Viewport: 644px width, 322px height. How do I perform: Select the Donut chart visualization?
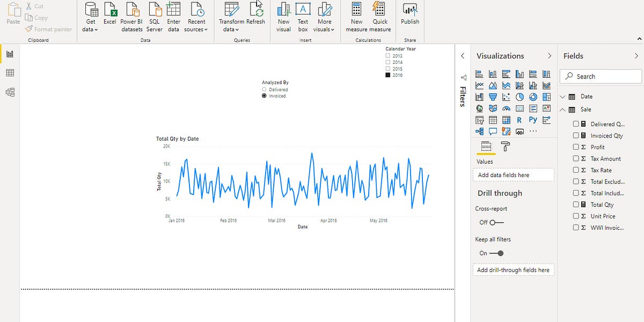(x=534, y=97)
